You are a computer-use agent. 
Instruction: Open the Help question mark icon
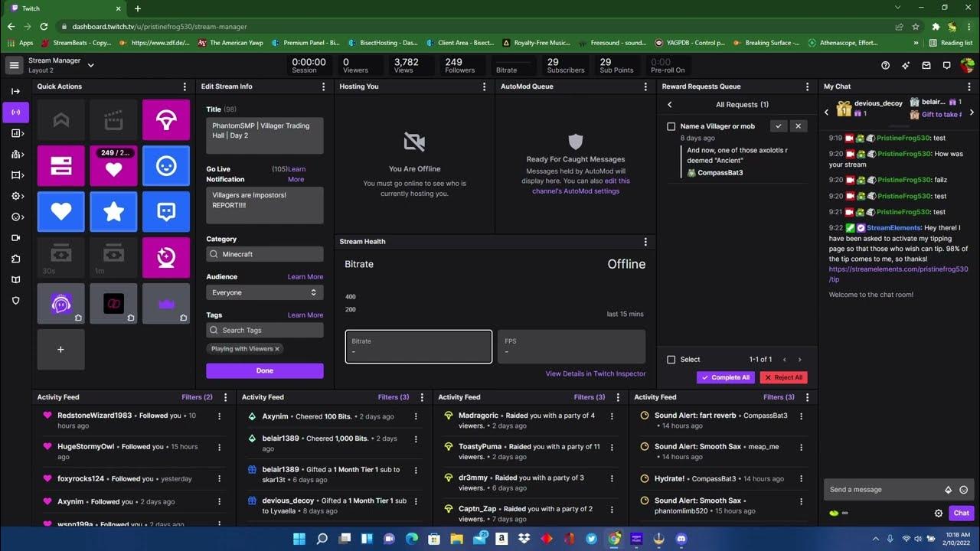pos(886,66)
